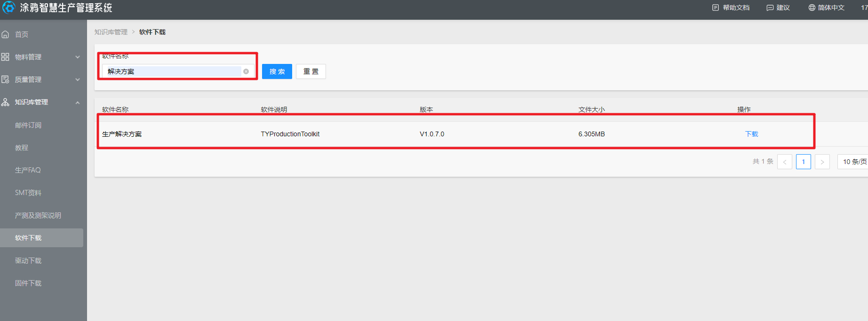
Task: Open 教程 submenu item
Action: [22, 148]
